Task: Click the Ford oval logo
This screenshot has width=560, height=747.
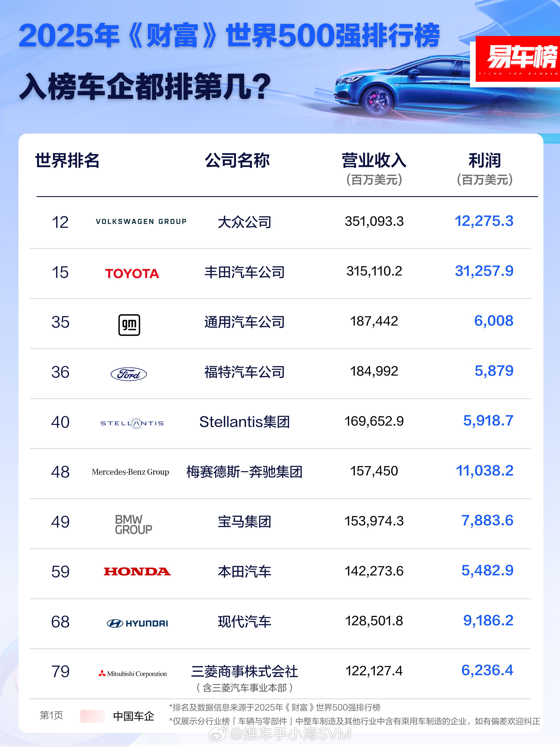Action: tap(129, 374)
